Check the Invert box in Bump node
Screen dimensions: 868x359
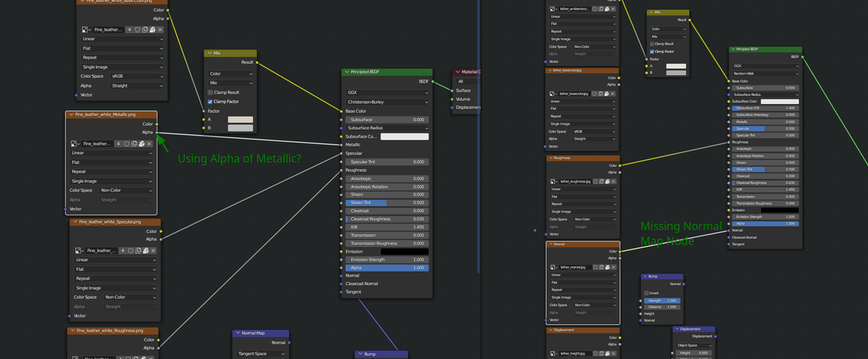tap(646, 293)
